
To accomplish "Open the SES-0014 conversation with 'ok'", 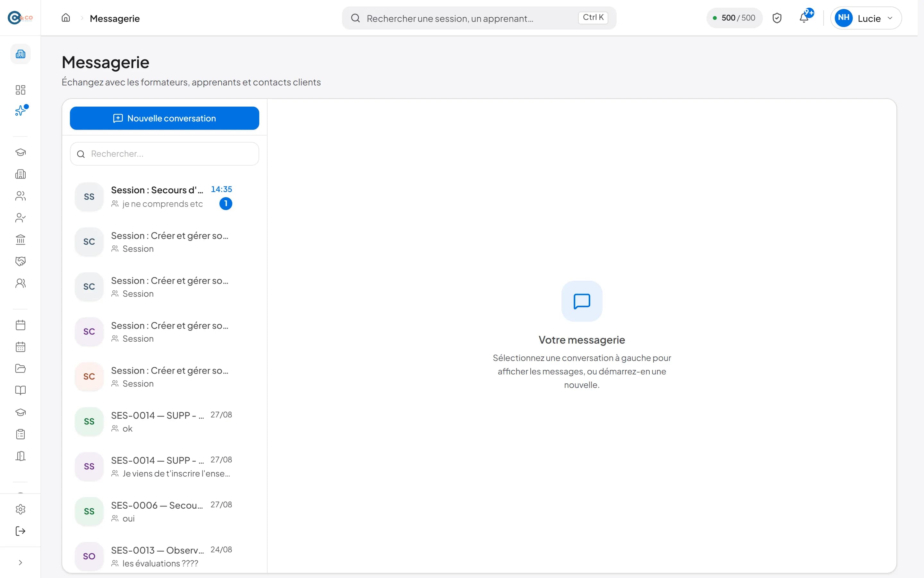I will 165,422.
